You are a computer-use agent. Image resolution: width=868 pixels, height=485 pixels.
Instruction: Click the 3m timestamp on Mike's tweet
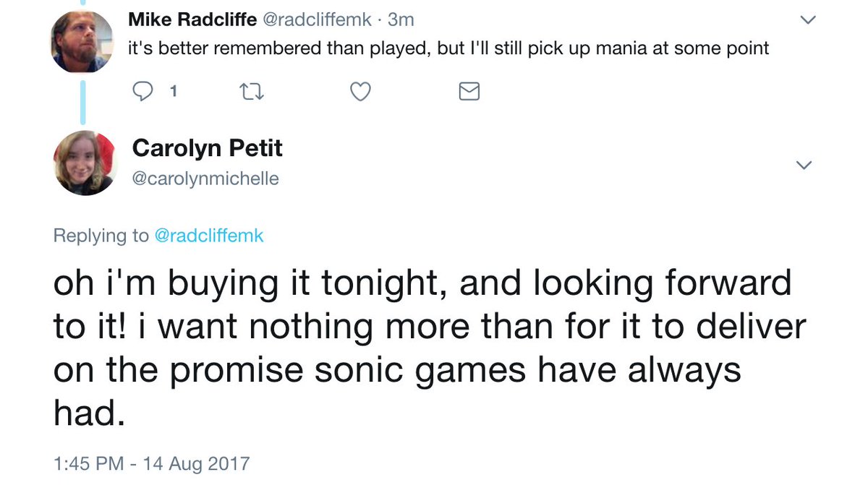point(400,20)
